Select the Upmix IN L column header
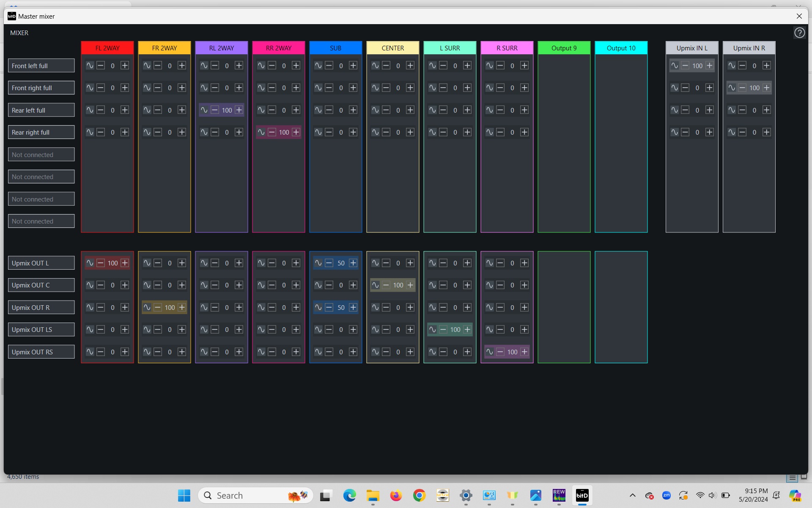Viewport: 812px width, 508px height. point(692,48)
